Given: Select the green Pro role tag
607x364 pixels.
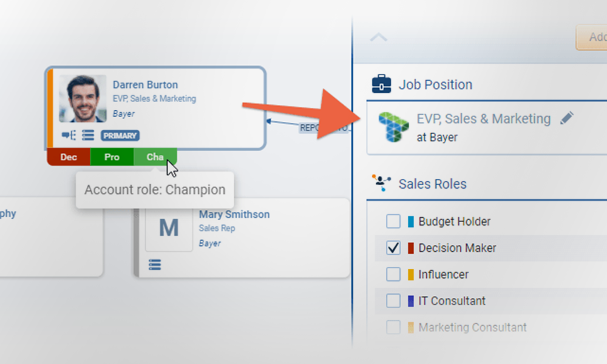Looking at the screenshot, I should 112,157.
